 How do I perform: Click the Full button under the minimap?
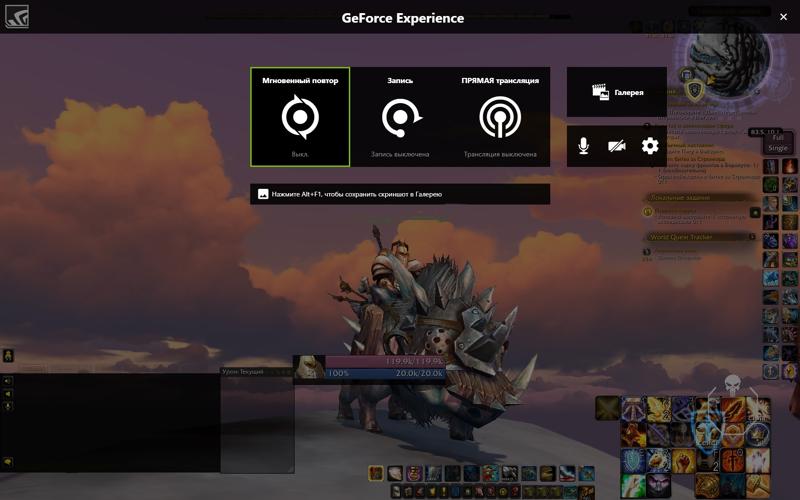(778, 138)
